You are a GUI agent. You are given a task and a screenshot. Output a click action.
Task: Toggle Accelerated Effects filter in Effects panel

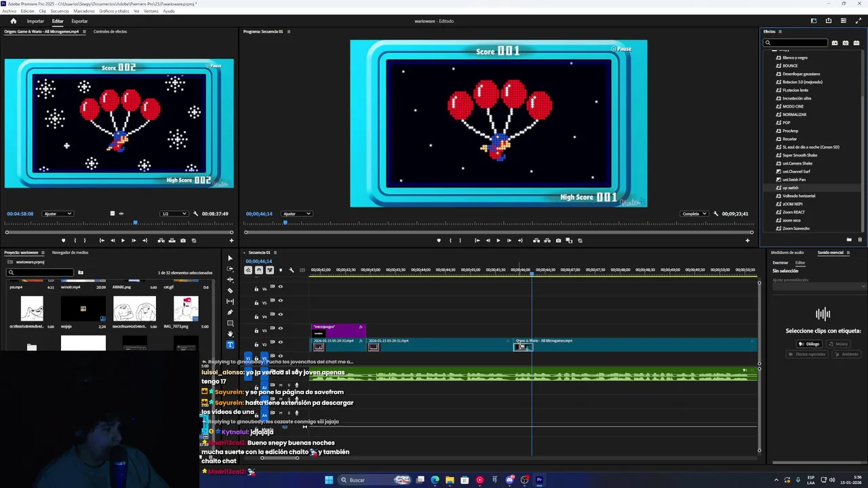tap(835, 43)
